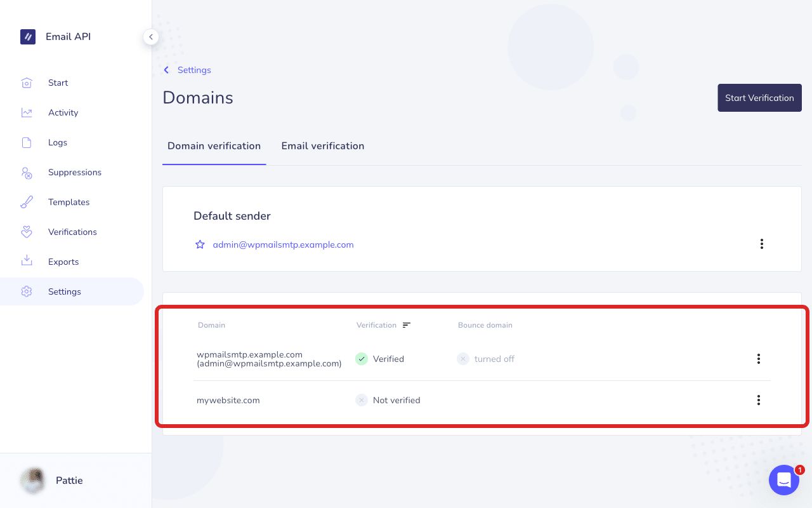Open three-dot menu for wpmailsmtp.example.com row
The height and width of the screenshot is (508, 812).
coord(758,359)
